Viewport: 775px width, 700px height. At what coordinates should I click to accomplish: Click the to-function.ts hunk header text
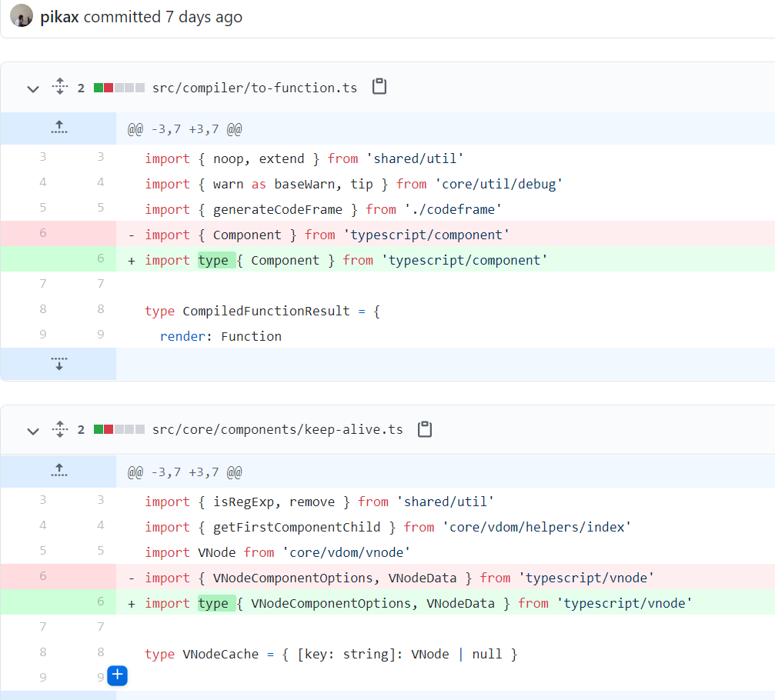coord(185,129)
